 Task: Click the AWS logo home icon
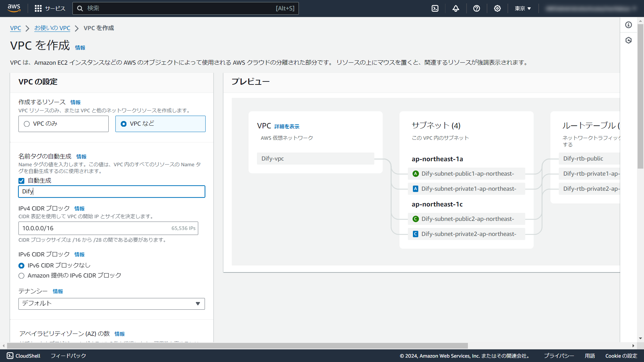click(14, 8)
